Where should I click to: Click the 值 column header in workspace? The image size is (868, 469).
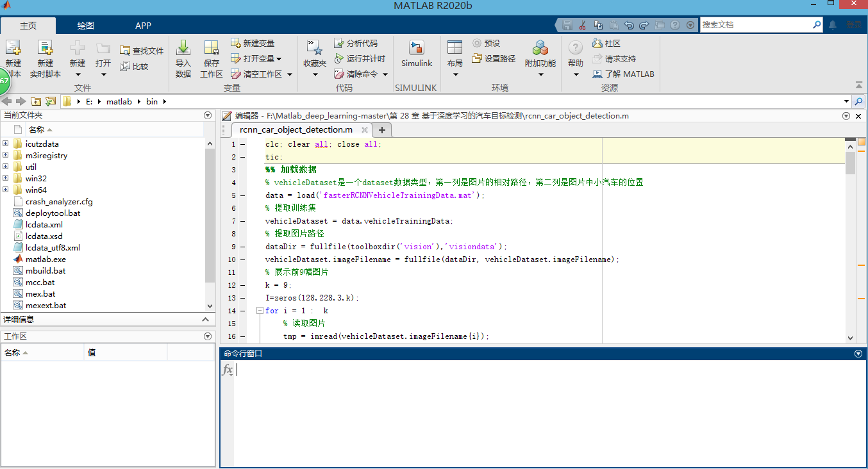126,352
